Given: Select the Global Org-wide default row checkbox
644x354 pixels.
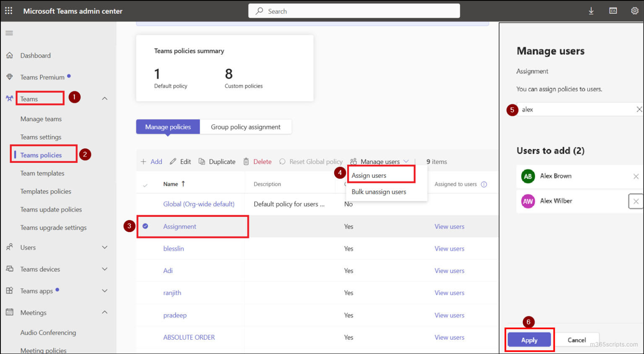Looking at the screenshot, I should 145,204.
